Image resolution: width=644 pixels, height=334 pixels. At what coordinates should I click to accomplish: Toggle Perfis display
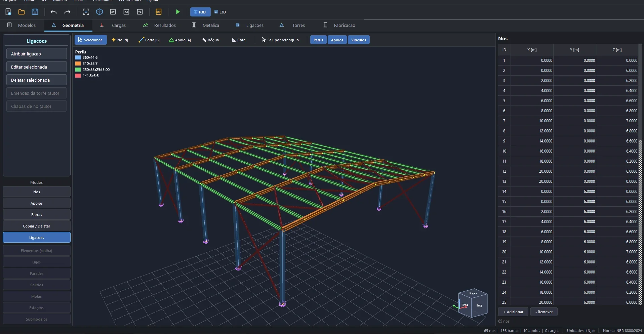click(318, 40)
